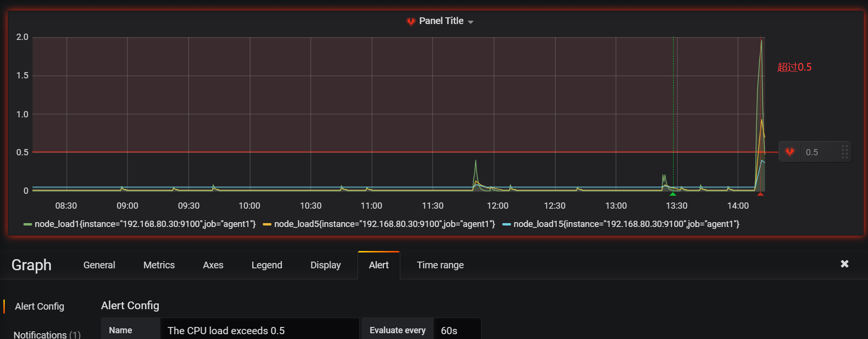Click the red alerting marker near 14:00
The height and width of the screenshot is (339, 868).
[x=760, y=194]
